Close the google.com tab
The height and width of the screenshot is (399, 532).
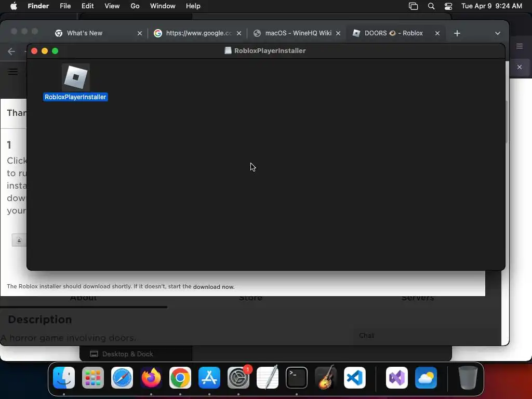tap(239, 33)
